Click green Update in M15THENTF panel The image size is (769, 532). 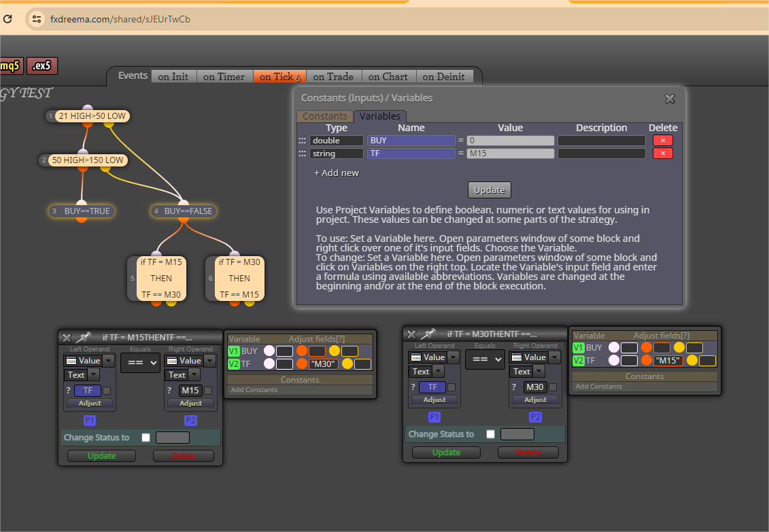pos(101,456)
